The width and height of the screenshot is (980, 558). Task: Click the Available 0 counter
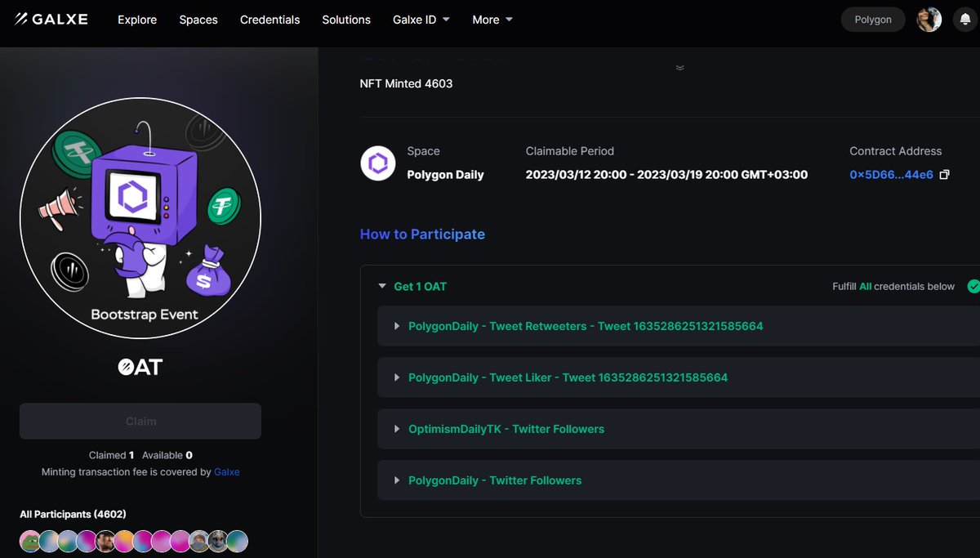pos(167,455)
